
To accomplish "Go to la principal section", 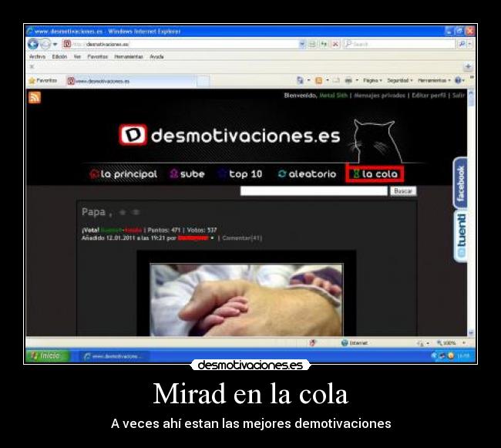I will pos(123,174).
